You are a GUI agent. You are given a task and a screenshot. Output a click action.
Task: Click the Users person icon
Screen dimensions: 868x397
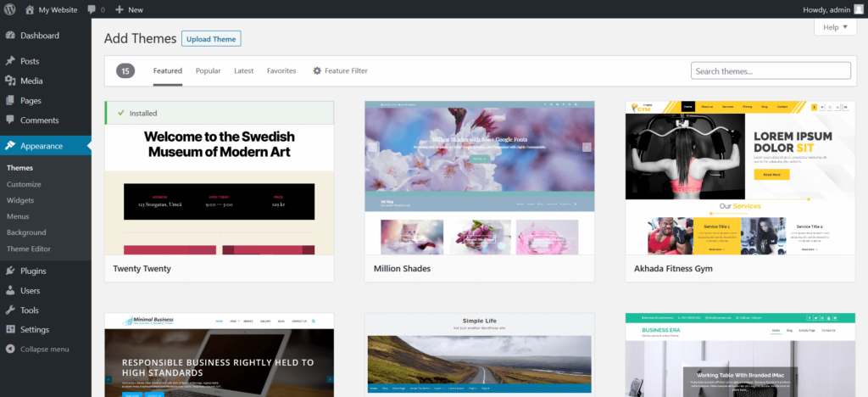[x=10, y=290]
